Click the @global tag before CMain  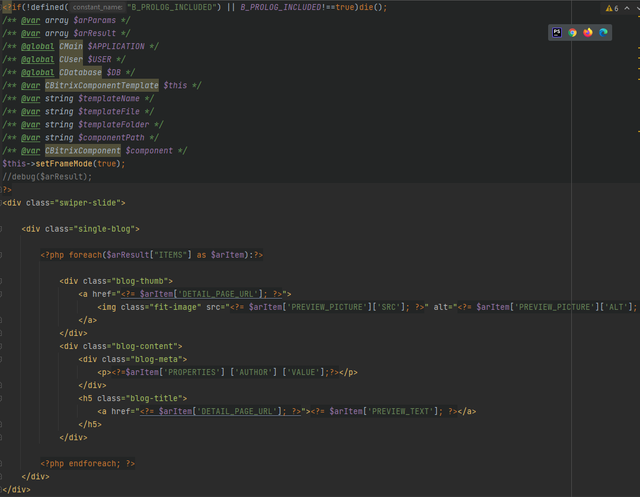[x=38, y=47]
